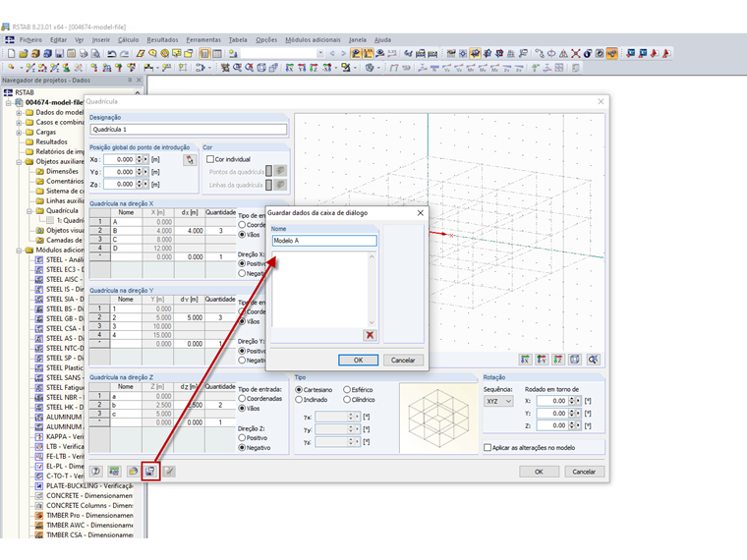Click the table display toggle icon in toolbar
Viewport: 747px width, 560px height.
[x=217, y=53]
